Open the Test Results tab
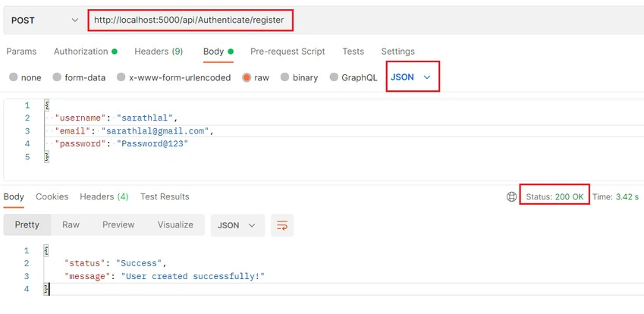644x314 pixels. (x=165, y=196)
